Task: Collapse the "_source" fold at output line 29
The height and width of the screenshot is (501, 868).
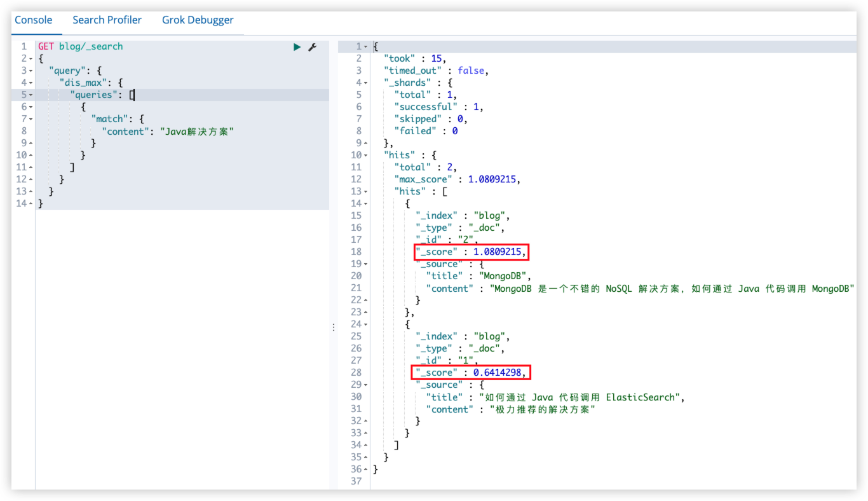Action: click(x=366, y=385)
